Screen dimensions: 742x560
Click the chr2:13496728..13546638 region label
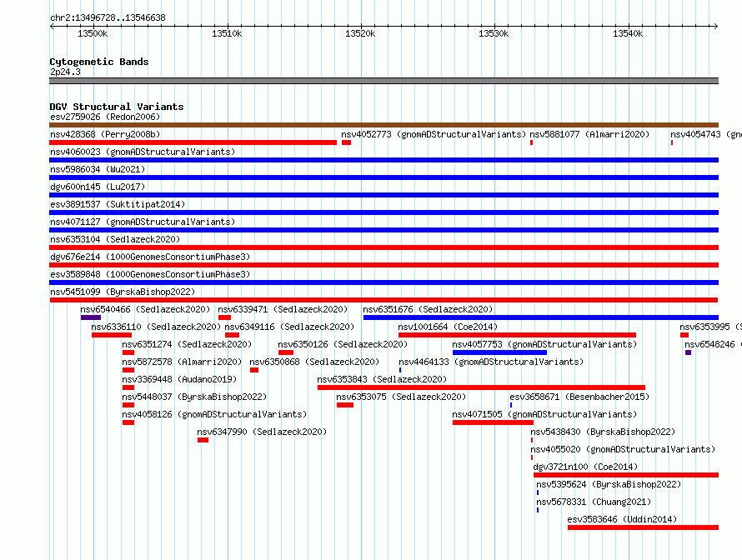point(108,17)
